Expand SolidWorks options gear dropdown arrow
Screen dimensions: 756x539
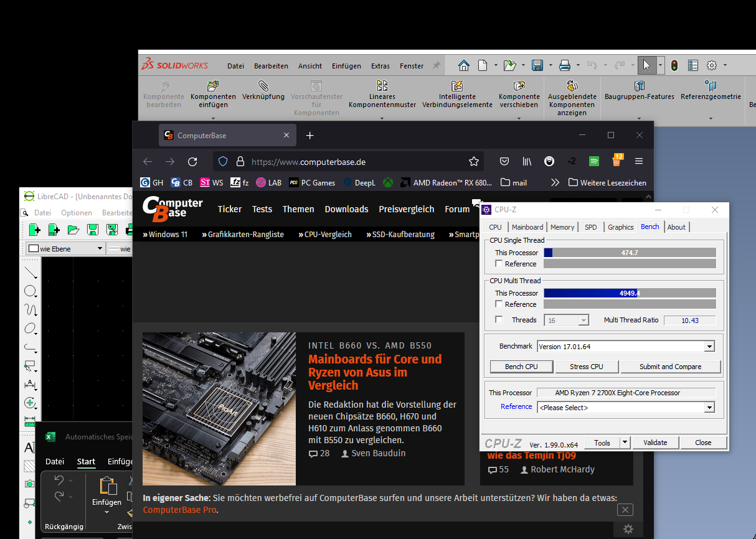tap(725, 65)
